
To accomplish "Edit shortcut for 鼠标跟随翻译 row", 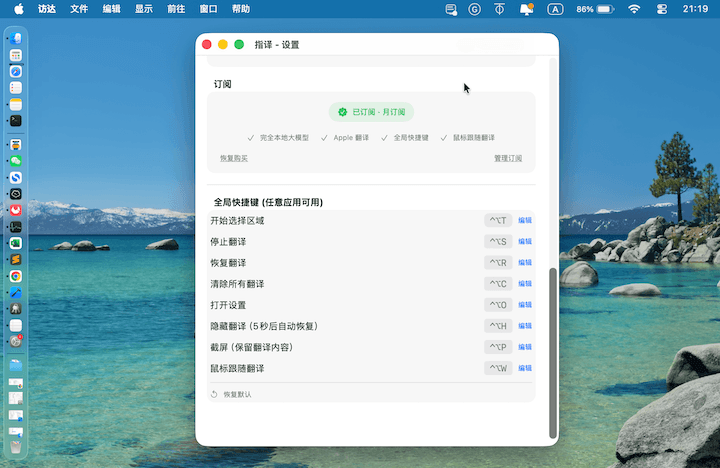I will point(525,368).
